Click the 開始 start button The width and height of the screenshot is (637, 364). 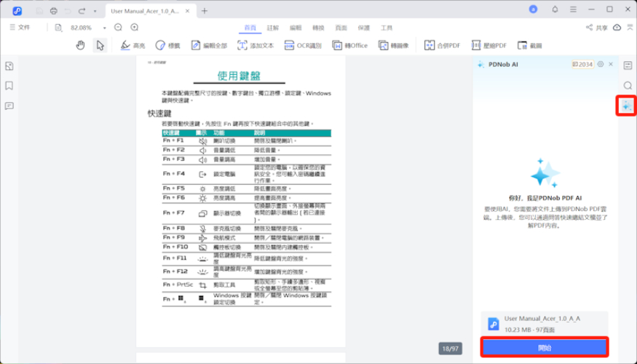point(545,348)
